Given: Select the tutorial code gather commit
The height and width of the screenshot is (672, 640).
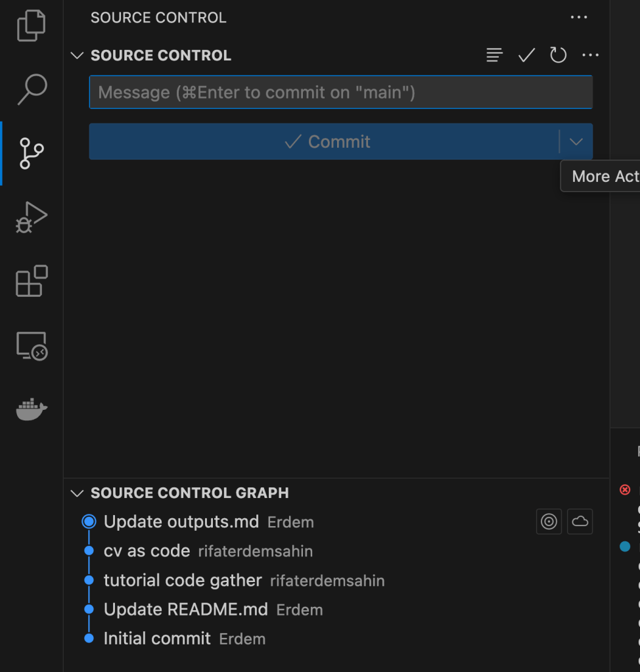Looking at the screenshot, I should [x=336, y=580].
